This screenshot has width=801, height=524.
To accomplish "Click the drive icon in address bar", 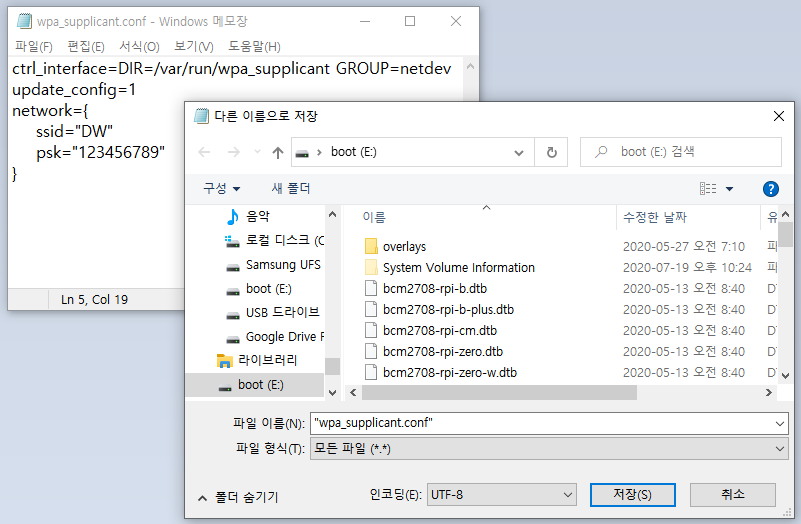I will [302, 153].
